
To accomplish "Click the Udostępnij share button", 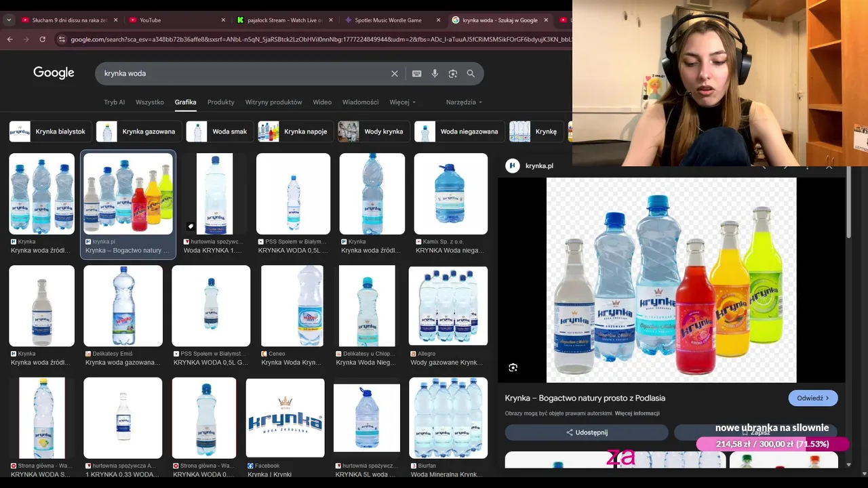I will pyautogui.click(x=587, y=432).
